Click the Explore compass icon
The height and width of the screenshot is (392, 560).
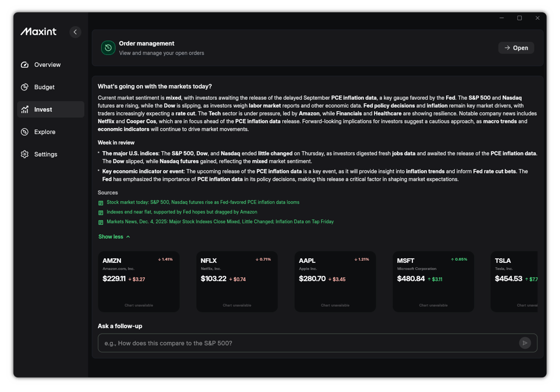pyautogui.click(x=25, y=132)
